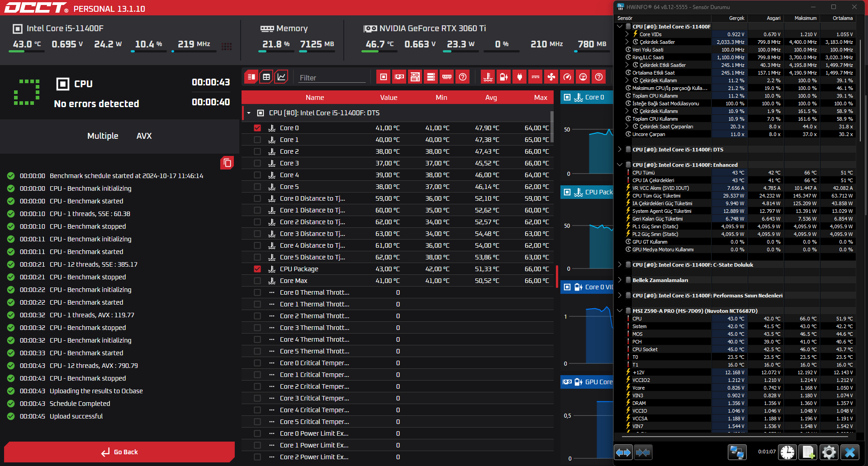This screenshot has height=466, width=868.
Task: Open HWiNFO remote network monitors icon
Action: coord(737,452)
